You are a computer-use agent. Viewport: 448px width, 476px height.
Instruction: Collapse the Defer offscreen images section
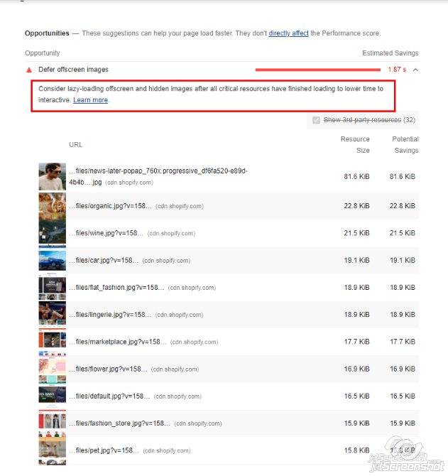pyautogui.click(x=415, y=70)
